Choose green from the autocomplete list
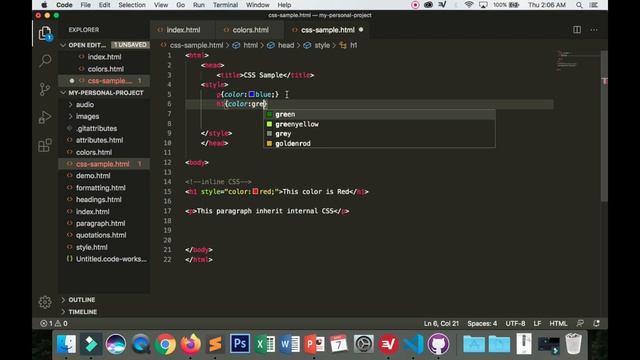640x360 pixels. [x=380, y=114]
